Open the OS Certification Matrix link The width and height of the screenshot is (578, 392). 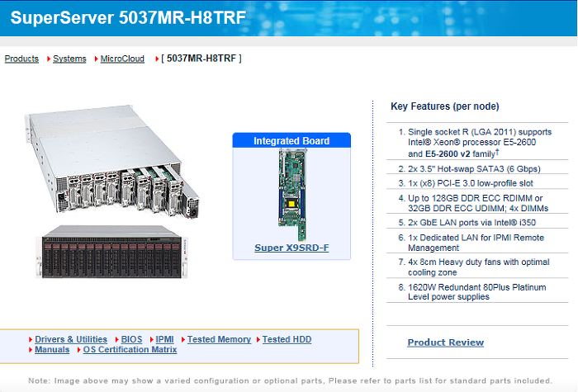click(130, 350)
